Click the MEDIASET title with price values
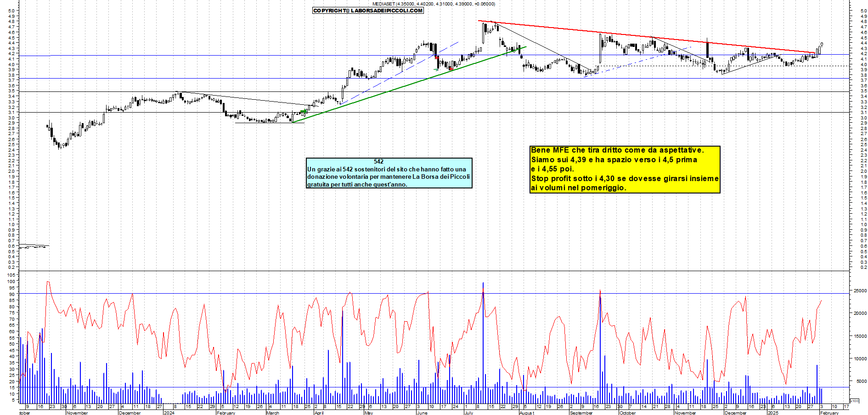Viewport: 868px width, 415px height. point(434,4)
